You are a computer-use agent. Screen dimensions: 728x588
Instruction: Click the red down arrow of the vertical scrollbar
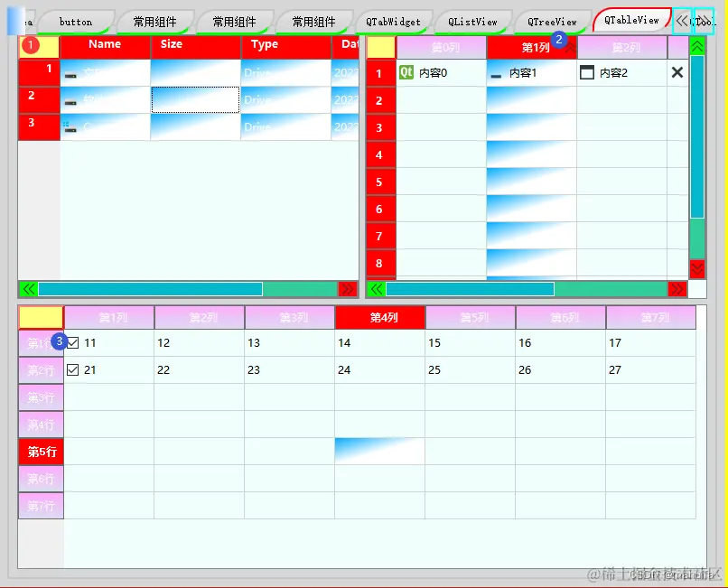click(697, 269)
